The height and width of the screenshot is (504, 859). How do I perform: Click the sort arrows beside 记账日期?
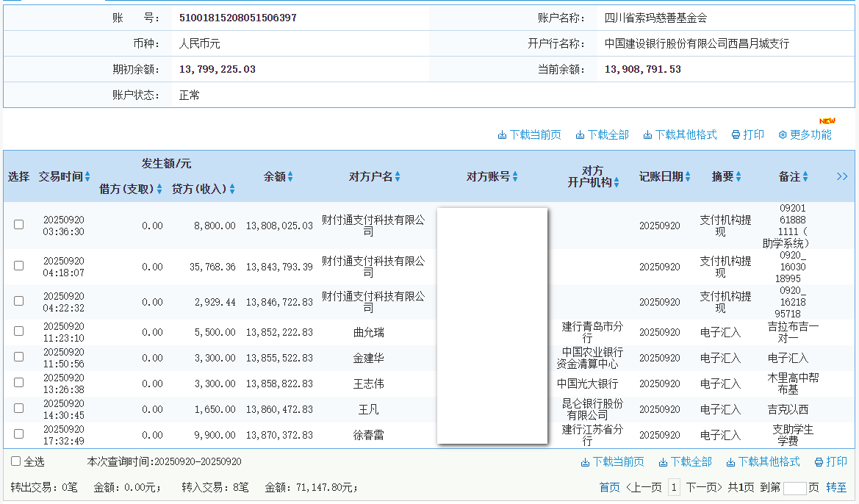point(689,177)
